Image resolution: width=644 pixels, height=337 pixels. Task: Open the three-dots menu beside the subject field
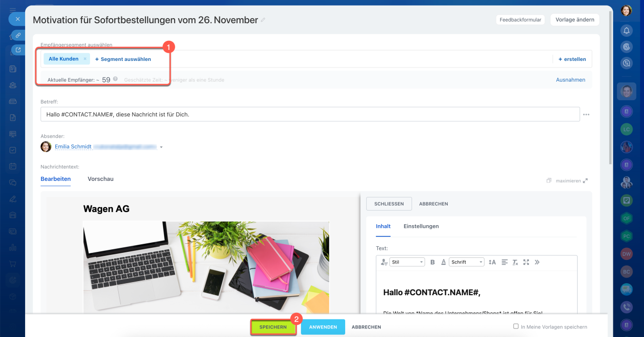click(x=586, y=115)
